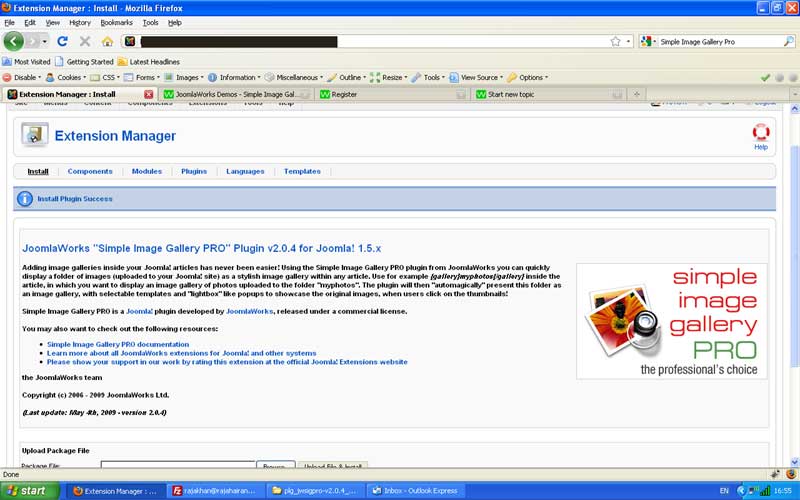This screenshot has height=500, width=800.
Task: Click the info icon beside Install Plugin Success
Action: [24, 198]
